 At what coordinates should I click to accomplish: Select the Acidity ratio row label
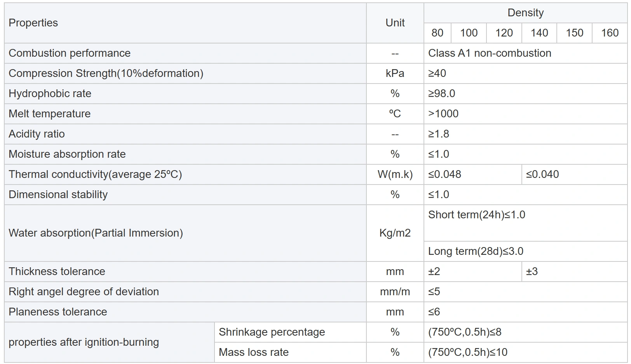pos(37,134)
